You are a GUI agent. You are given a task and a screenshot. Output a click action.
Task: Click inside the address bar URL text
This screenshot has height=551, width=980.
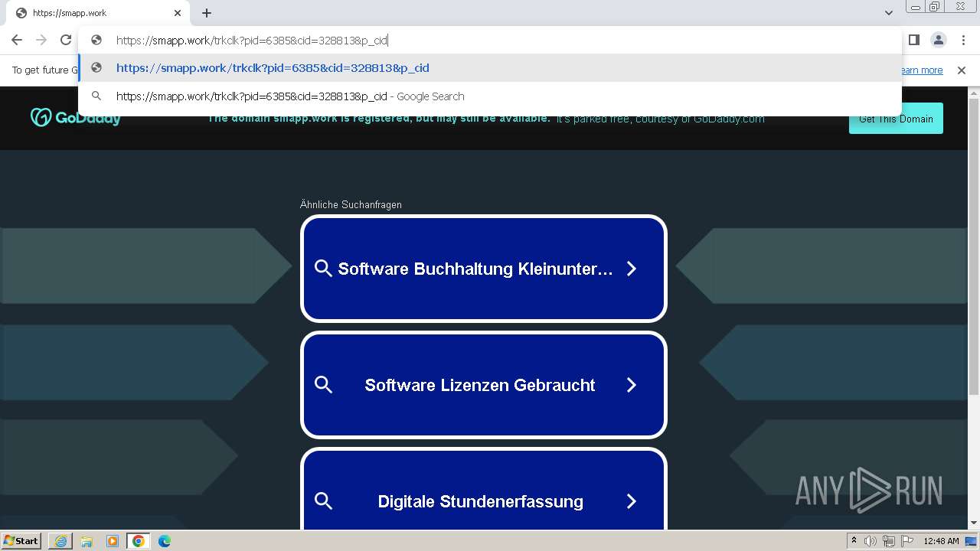(x=252, y=41)
